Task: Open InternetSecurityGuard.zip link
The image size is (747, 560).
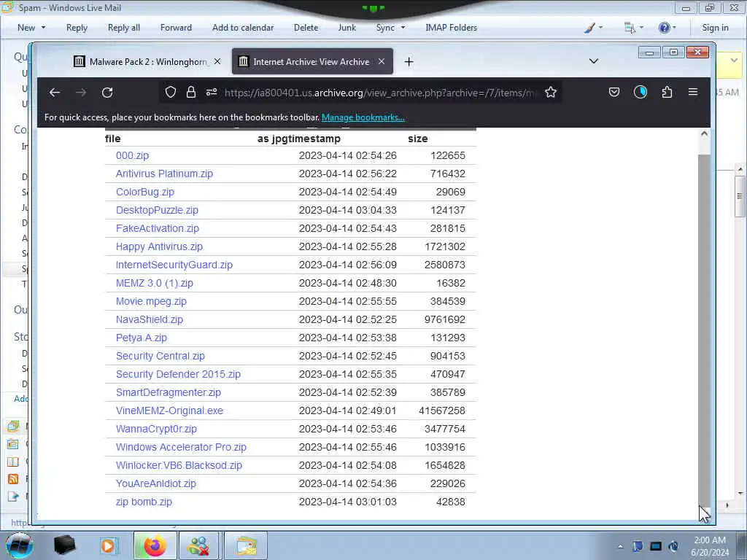Action: pos(174,265)
